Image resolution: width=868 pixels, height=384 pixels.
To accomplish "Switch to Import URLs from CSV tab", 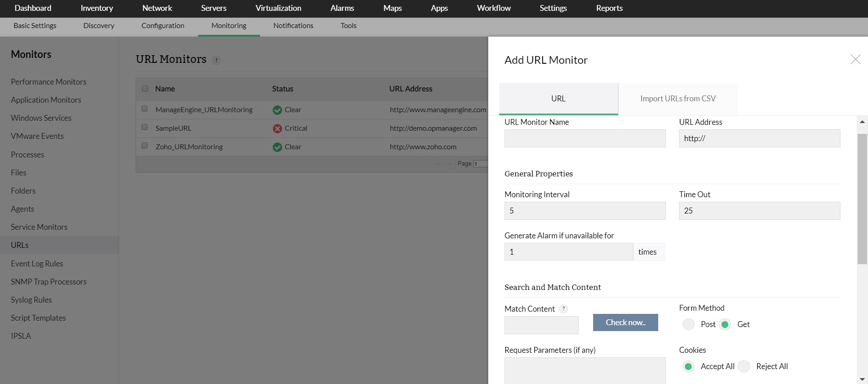I will pyautogui.click(x=678, y=99).
